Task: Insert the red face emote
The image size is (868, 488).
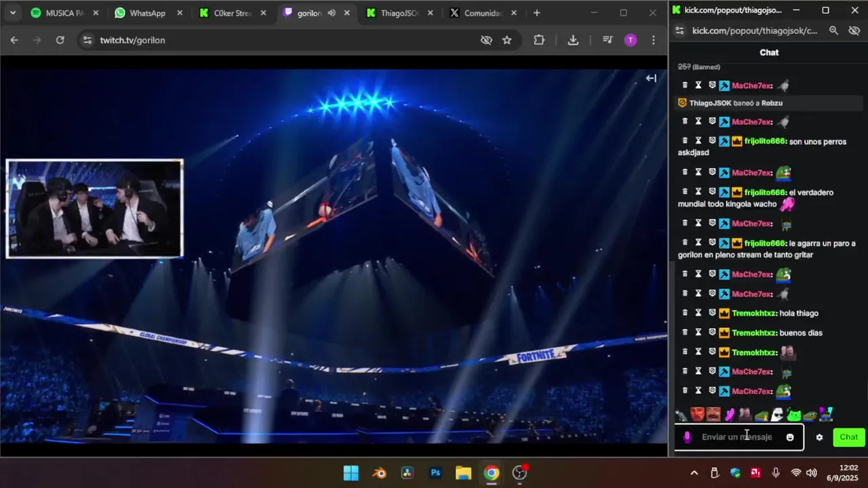Action: [697, 414]
